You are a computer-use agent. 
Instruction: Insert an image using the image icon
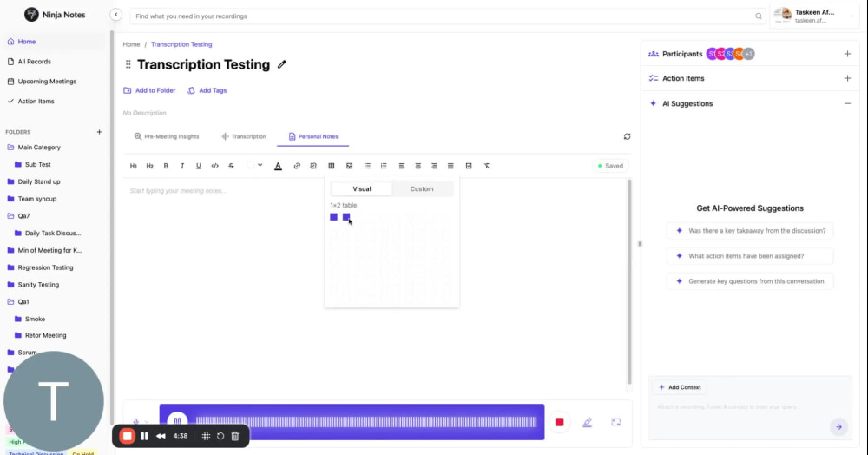coord(349,166)
